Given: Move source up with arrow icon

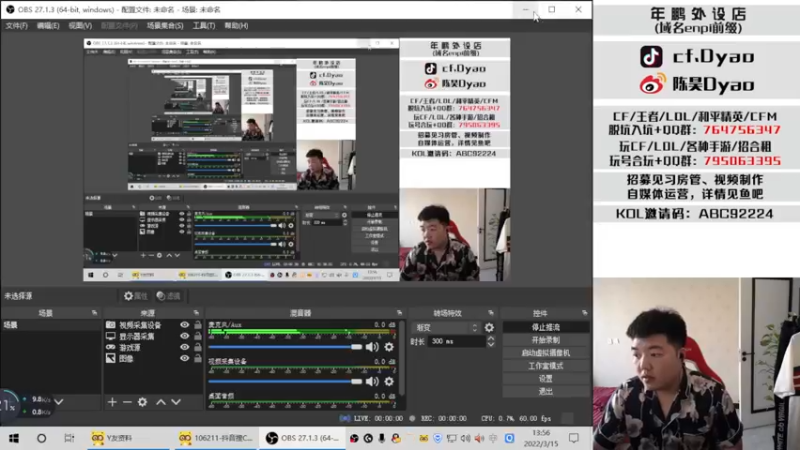Looking at the screenshot, I should tap(161, 402).
